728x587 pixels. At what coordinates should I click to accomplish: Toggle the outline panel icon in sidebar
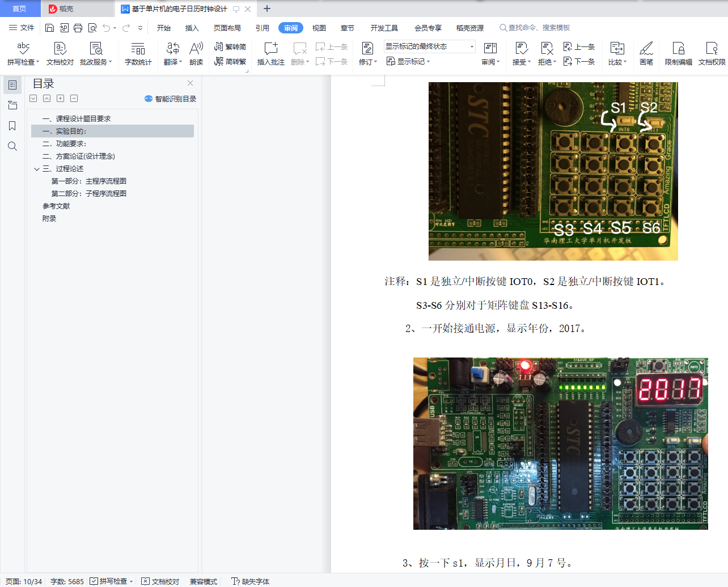tap(12, 85)
